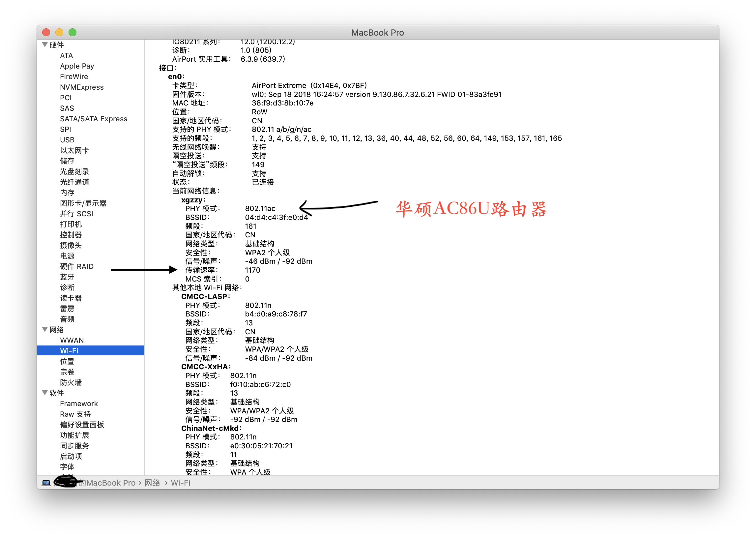This screenshot has width=756, height=538.
Task: Click the yellow minimize window button
Action: click(x=59, y=32)
